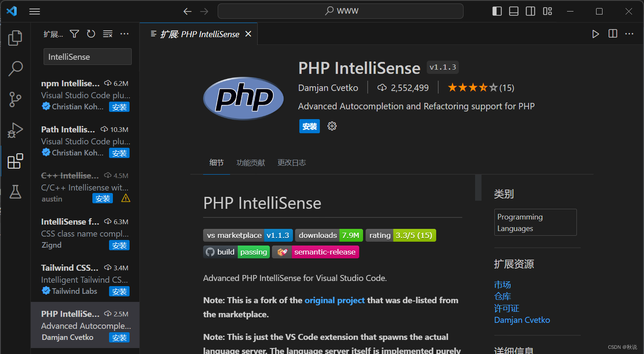Click the rating 3.3/5 badge
This screenshot has width=644, height=354.
[x=401, y=235]
